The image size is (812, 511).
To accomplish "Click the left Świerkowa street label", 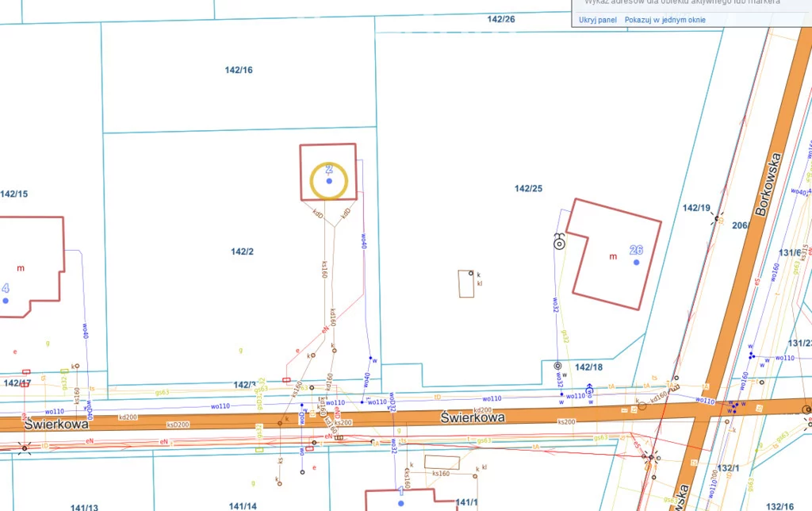I will (x=56, y=424).
